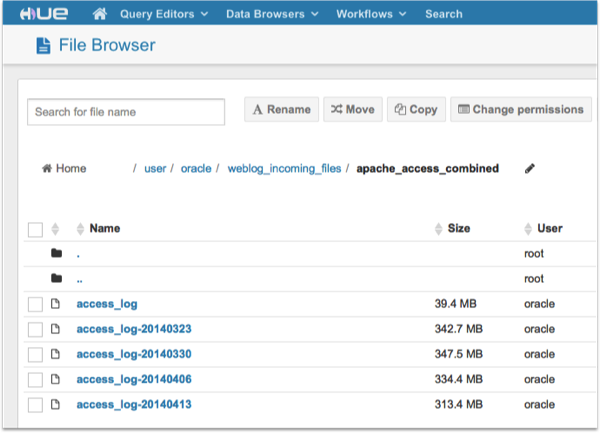Click the Copy button

[416, 109]
